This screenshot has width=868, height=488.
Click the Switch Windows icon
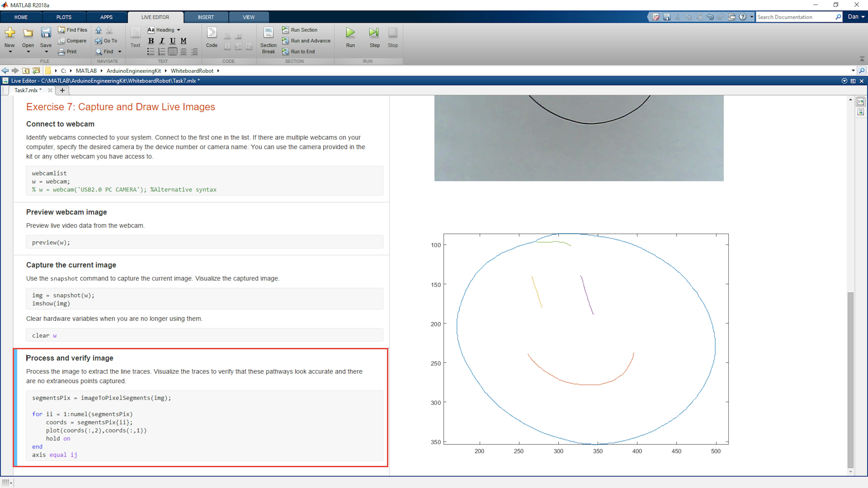[x=732, y=17]
